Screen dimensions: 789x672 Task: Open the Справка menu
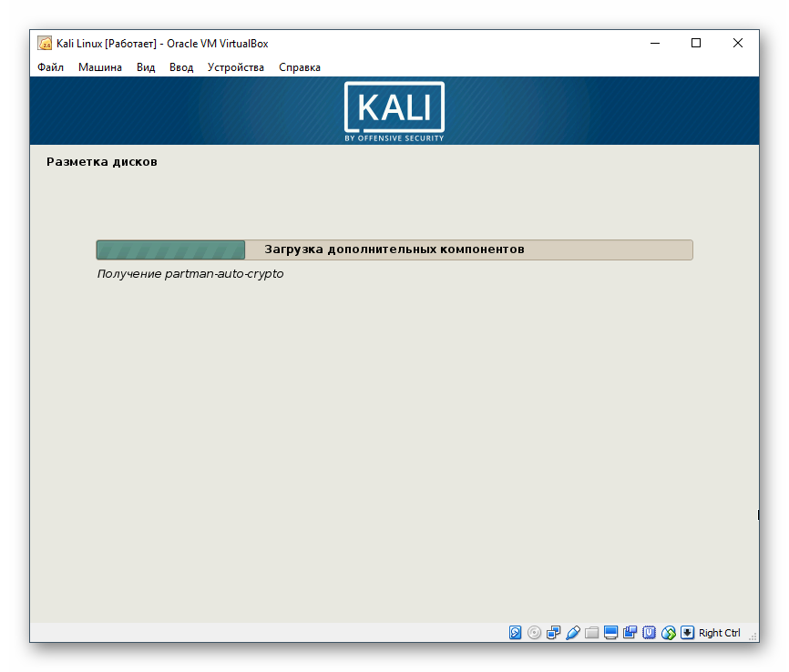(299, 66)
